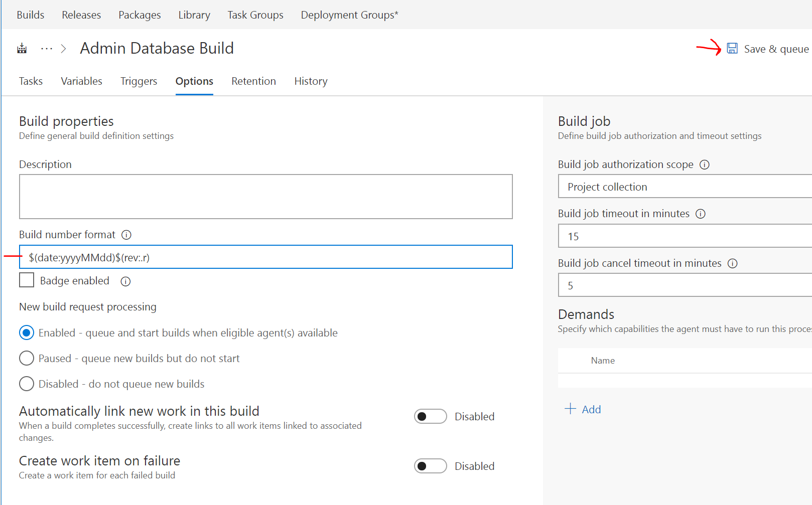Show info for Build job timeout in minutes

pyautogui.click(x=701, y=214)
